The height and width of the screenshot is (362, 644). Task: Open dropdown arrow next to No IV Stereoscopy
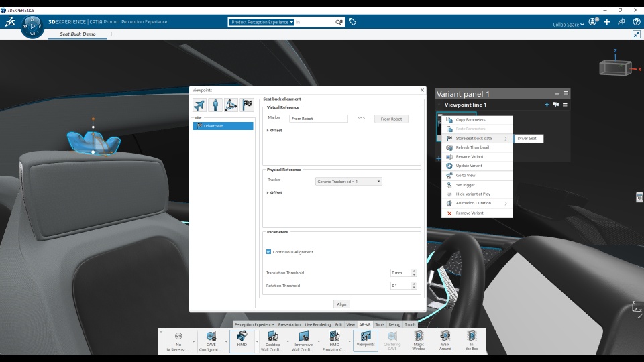point(194,341)
